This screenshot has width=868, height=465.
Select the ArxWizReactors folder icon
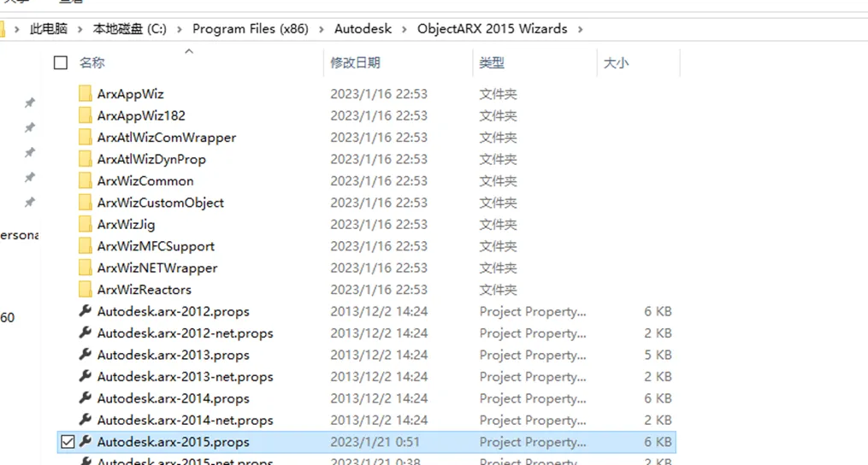[x=86, y=289]
